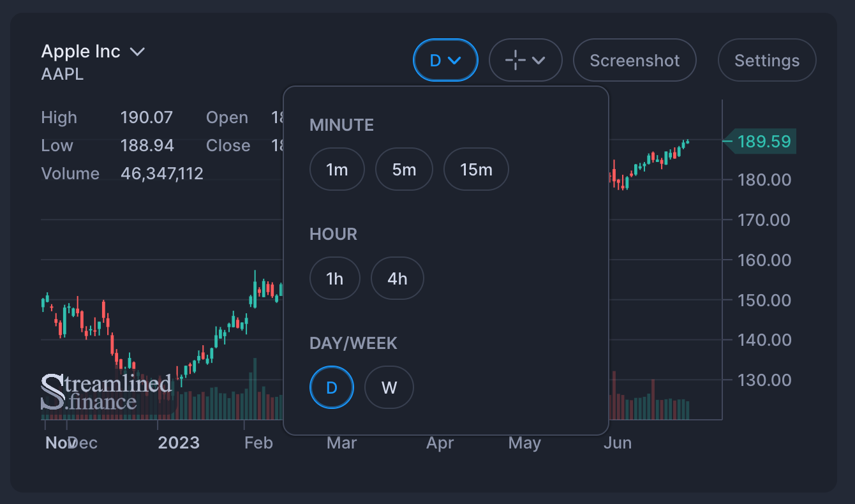
Task: Click the Feb time axis label
Action: pos(258,443)
